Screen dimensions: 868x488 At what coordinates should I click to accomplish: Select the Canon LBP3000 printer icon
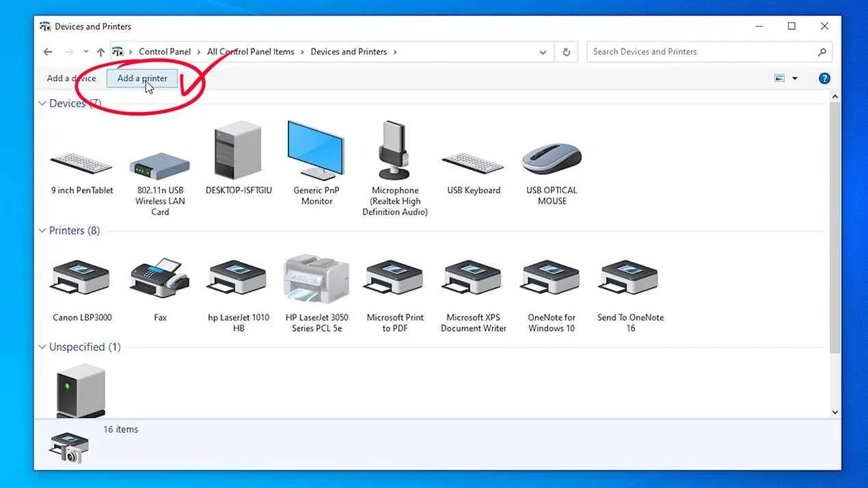pyautogui.click(x=81, y=277)
